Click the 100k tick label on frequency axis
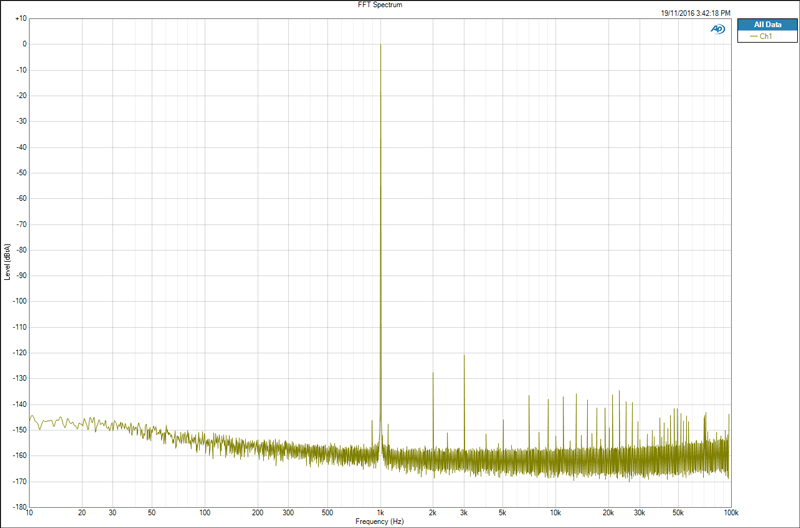Viewport: 800px width, 528px height. coord(731,513)
